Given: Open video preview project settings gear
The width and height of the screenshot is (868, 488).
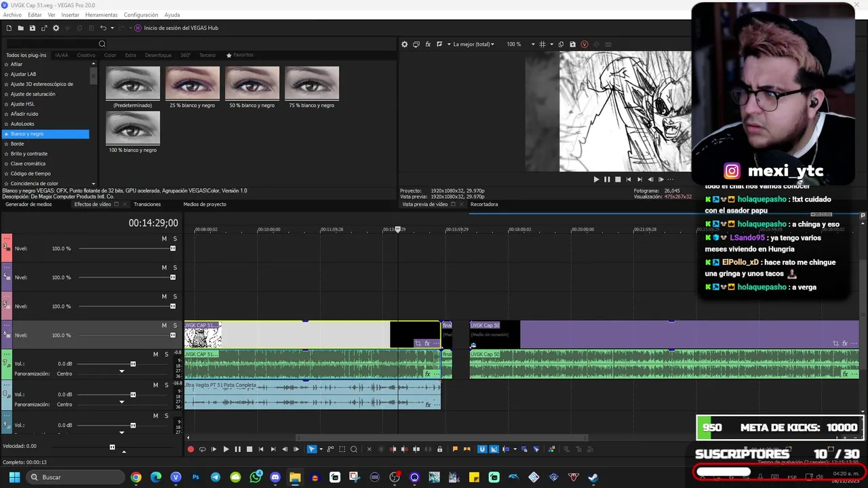Looking at the screenshot, I should coord(405,44).
